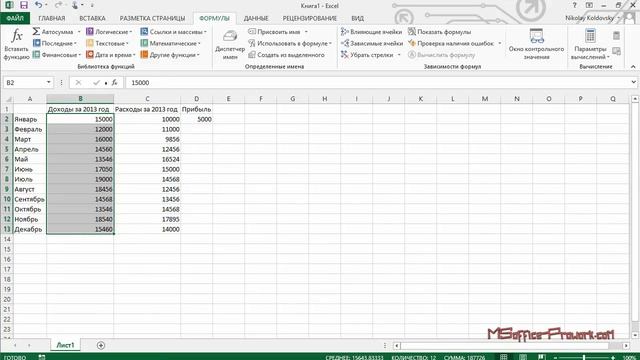Open Recently Used (Последние) functions
Viewport: 640px width, 360px height.
click(x=55, y=43)
